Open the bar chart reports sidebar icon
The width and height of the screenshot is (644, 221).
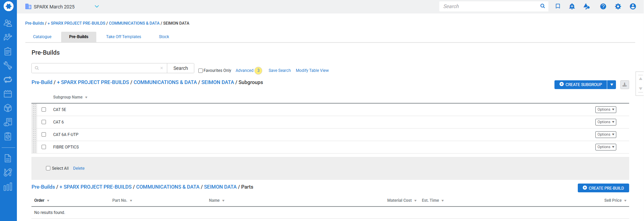8,187
